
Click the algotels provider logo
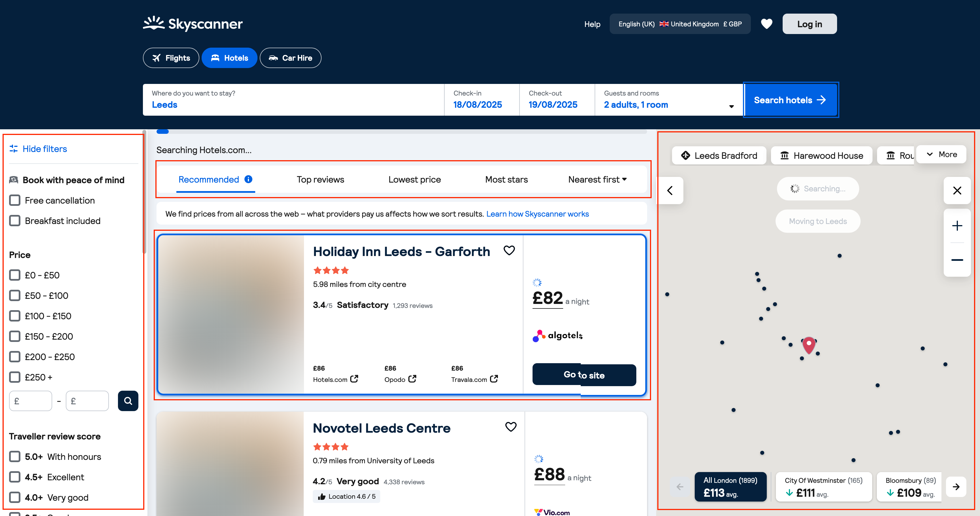558,335
